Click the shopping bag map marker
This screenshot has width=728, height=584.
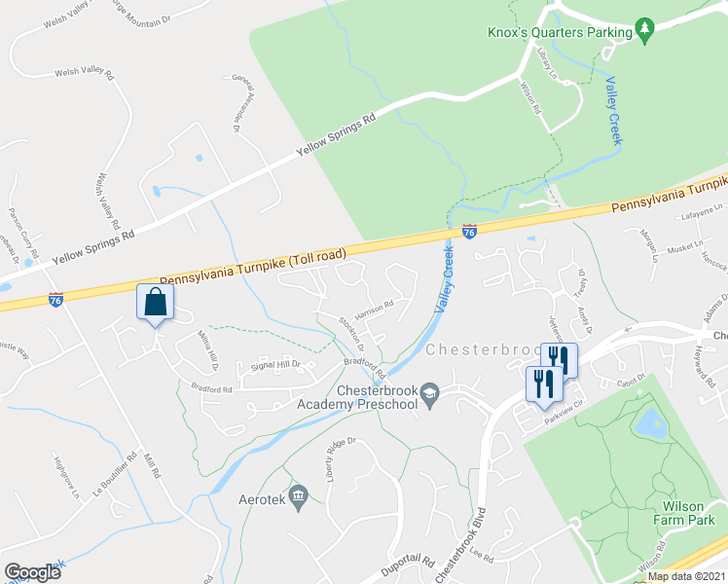(155, 302)
